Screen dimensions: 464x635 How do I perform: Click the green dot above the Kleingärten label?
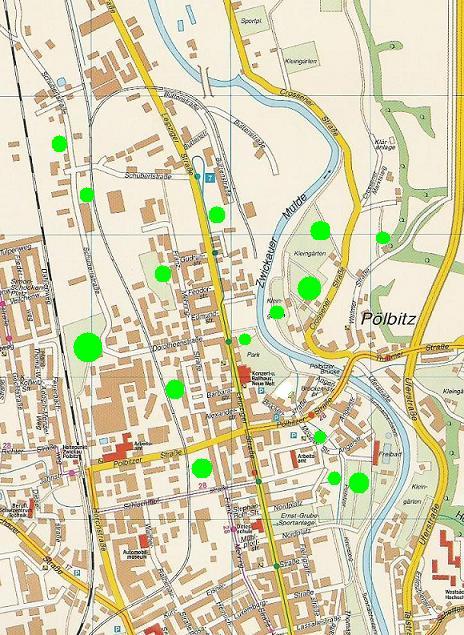click(x=320, y=230)
